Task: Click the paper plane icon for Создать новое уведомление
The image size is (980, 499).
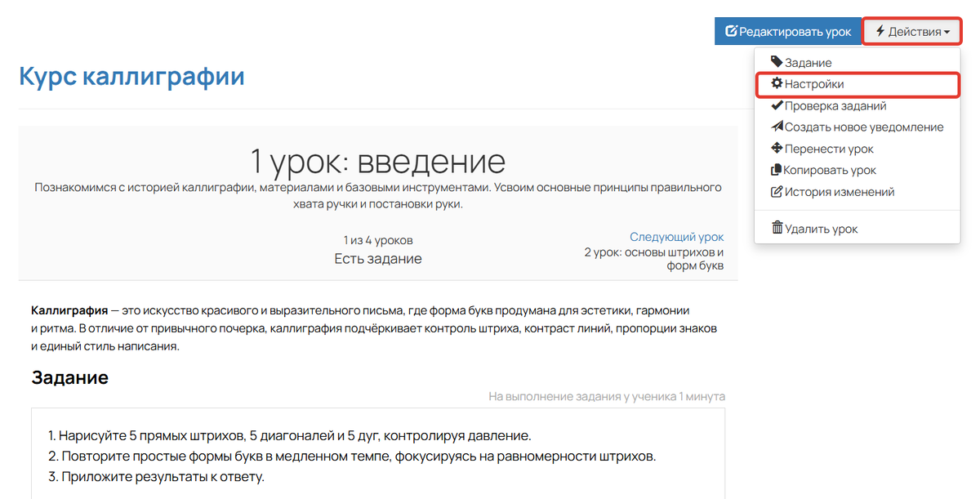Action: pos(777,127)
